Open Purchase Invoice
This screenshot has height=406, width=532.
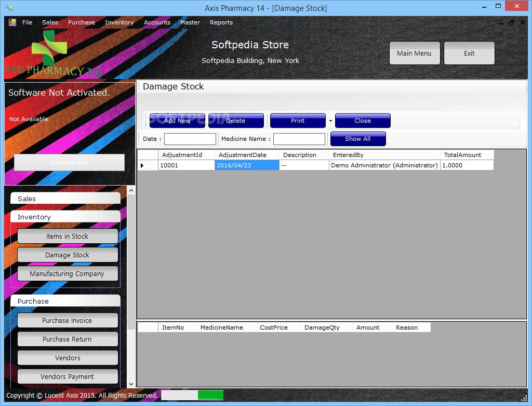coord(68,320)
